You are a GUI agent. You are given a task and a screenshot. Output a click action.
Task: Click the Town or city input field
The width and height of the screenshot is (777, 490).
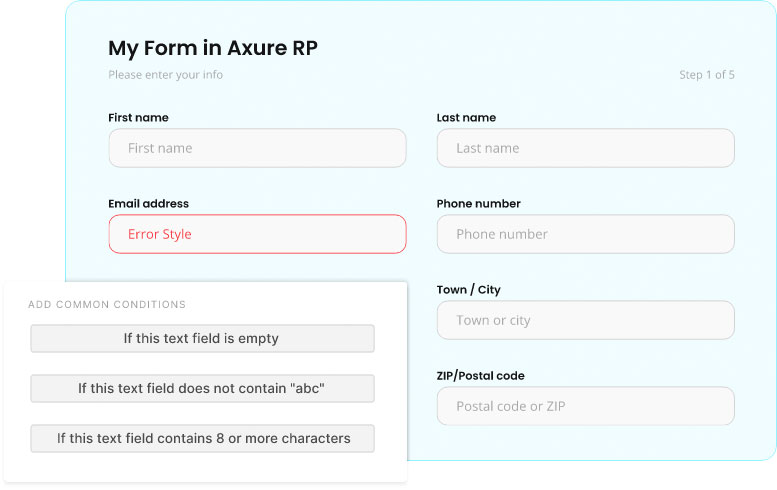point(585,320)
